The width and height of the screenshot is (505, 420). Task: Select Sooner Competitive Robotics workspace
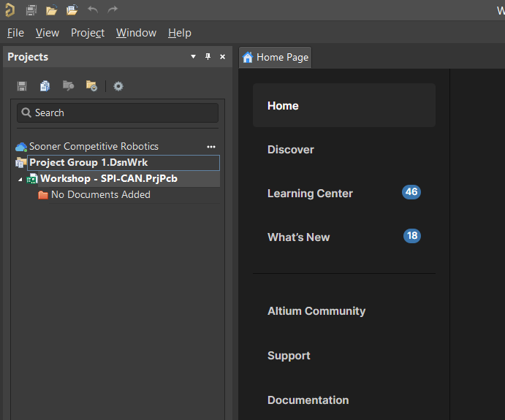click(x=94, y=146)
